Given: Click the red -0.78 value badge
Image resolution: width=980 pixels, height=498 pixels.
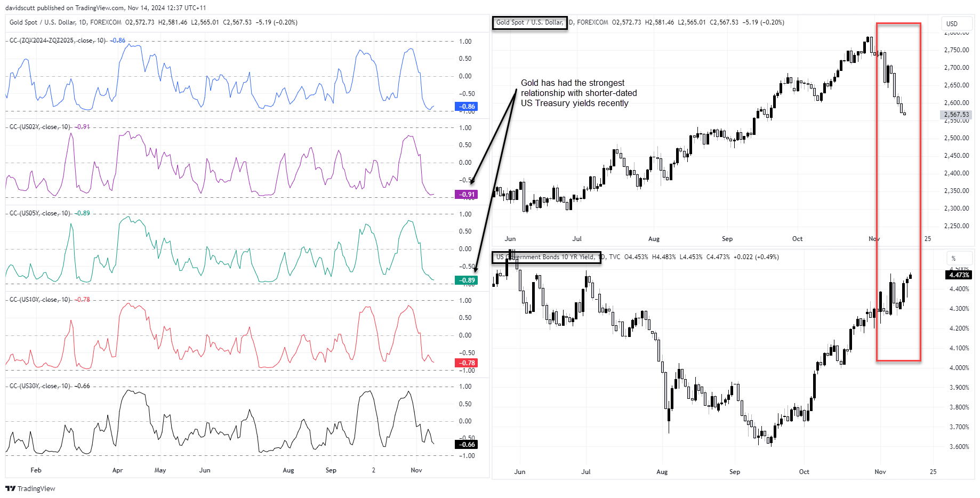Looking at the screenshot, I should pos(467,363).
